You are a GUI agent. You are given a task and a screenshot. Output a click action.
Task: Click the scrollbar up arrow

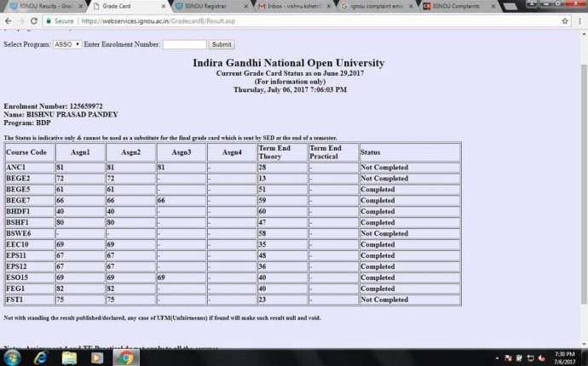[x=584, y=34]
